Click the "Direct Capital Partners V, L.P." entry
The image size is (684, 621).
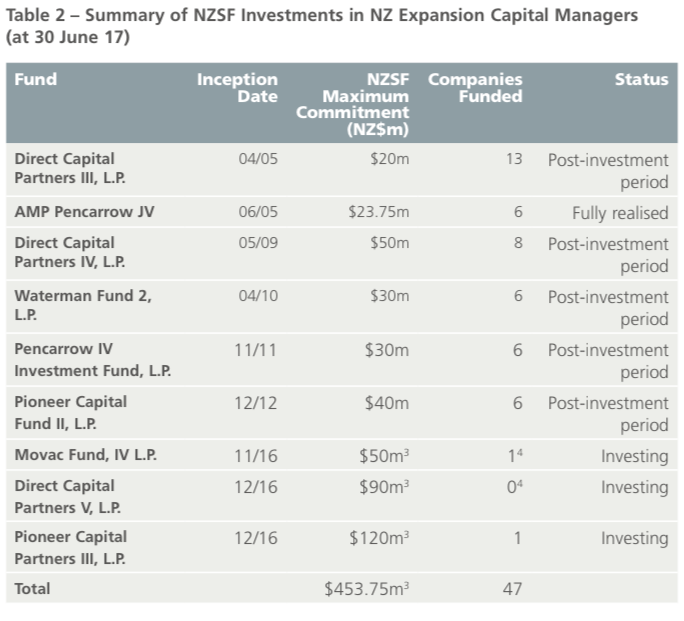(65, 498)
